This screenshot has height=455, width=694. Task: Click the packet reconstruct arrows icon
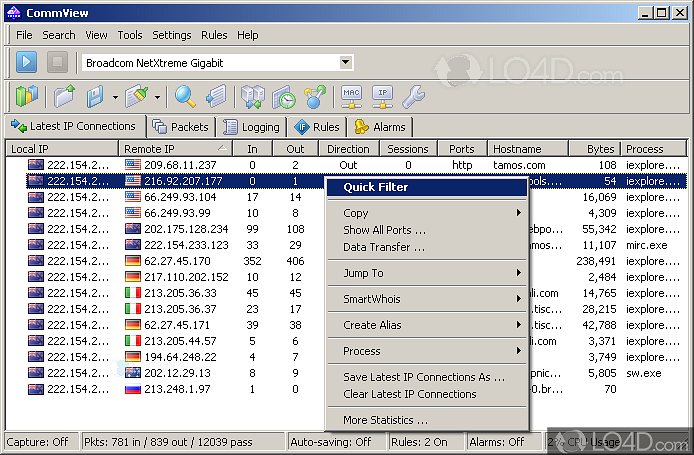pyautogui.click(x=253, y=96)
